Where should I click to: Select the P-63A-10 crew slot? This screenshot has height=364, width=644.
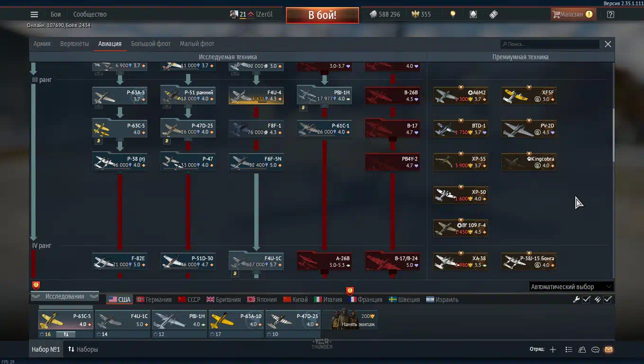[x=236, y=324]
